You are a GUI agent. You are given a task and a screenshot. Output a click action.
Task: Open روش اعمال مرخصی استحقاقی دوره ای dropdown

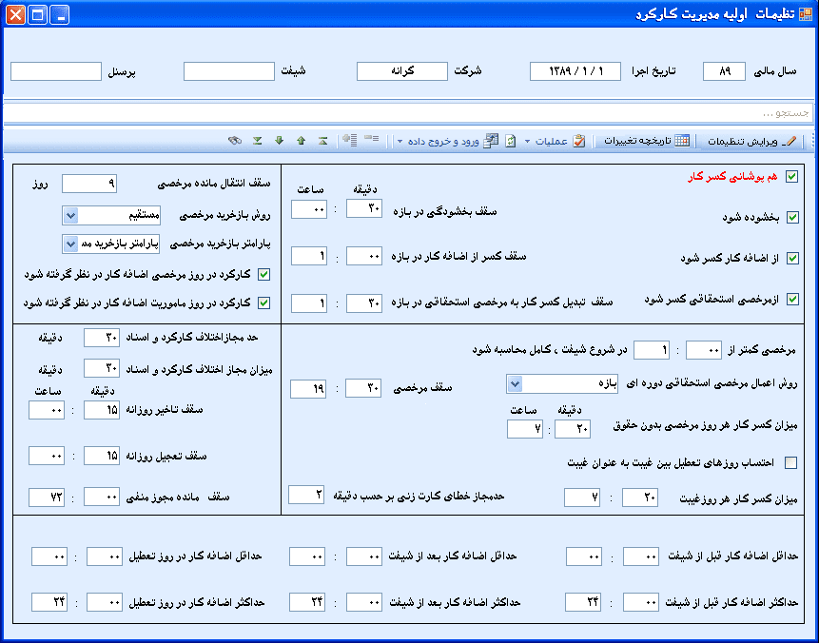(515, 383)
